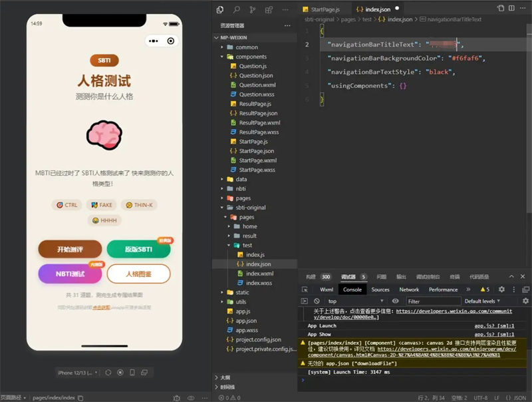Open DevTools settings gear beside the warning count

pyautogui.click(x=501, y=290)
